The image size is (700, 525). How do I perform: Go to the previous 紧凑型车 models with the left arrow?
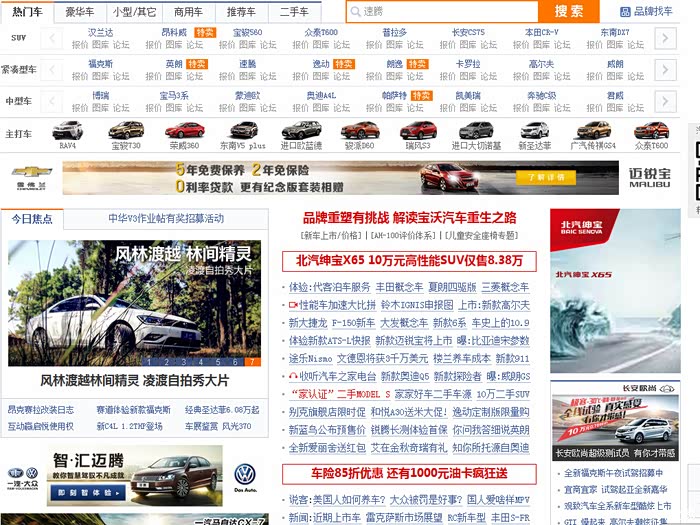(x=52, y=70)
